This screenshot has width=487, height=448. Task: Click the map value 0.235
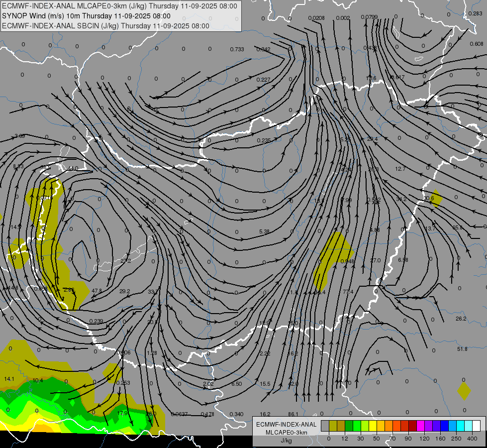264,140
